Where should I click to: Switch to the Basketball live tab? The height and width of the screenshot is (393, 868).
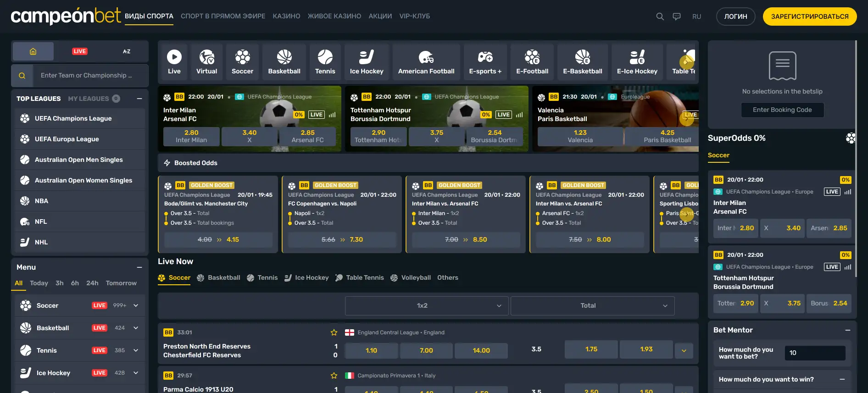coord(218,278)
